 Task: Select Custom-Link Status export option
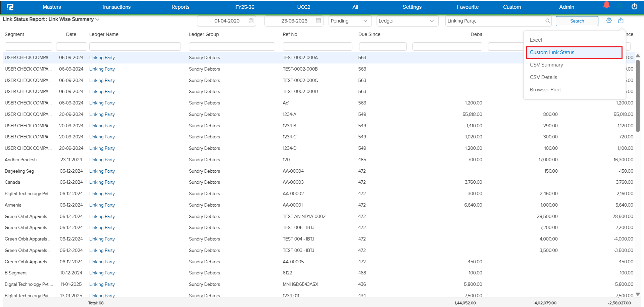click(x=552, y=52)
